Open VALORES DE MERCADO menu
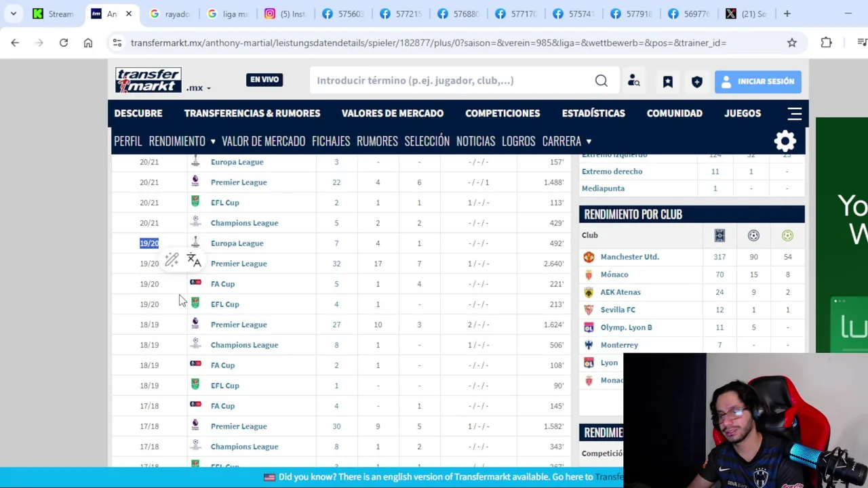 tap(393, 113)
